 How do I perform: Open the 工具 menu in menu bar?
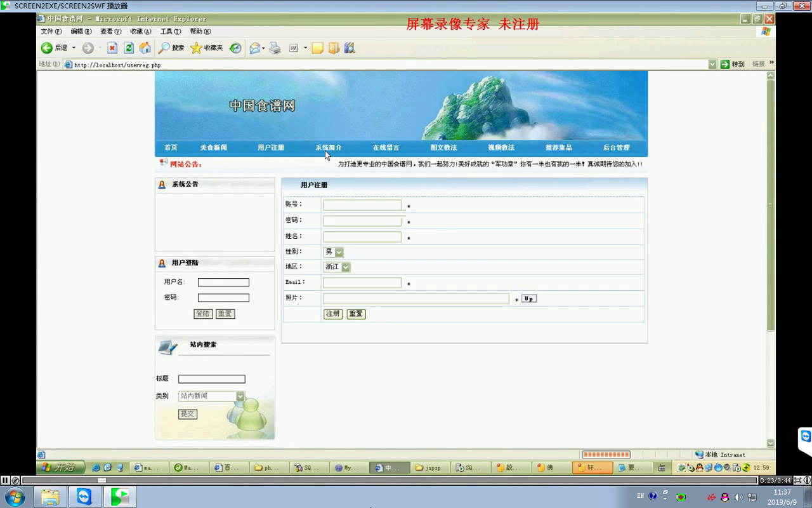pos(170,31)
